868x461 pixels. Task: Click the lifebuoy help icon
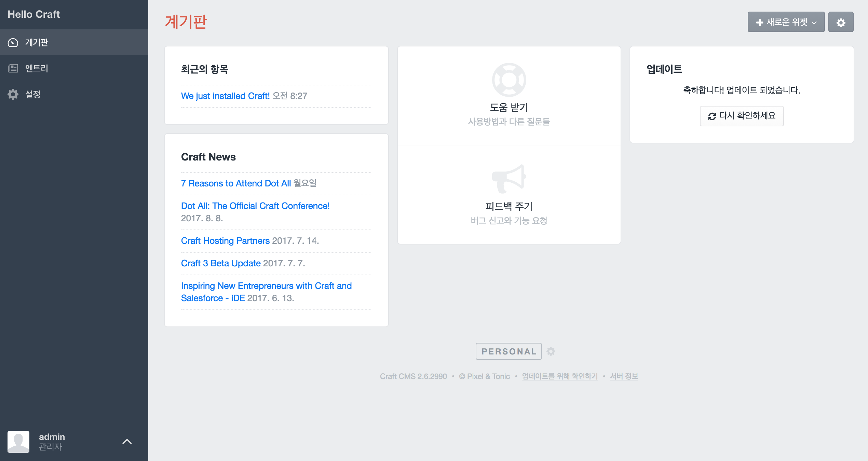click(509, 80)
